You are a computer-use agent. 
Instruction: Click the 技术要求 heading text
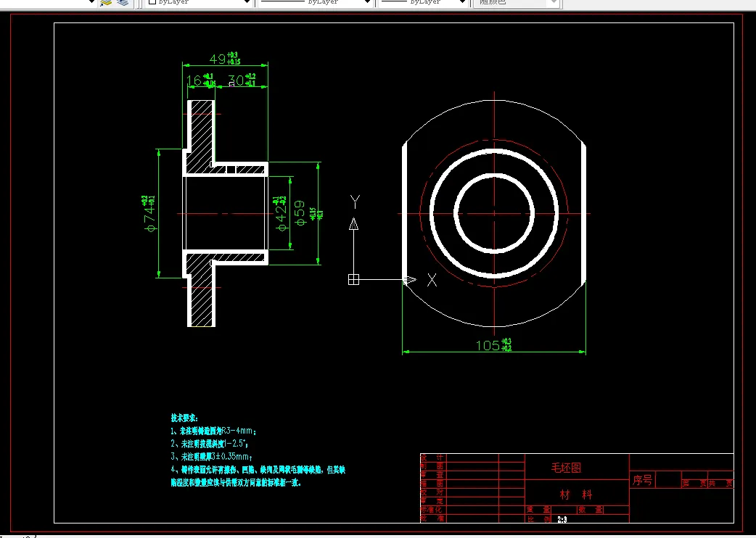click(x=184, y=418)
